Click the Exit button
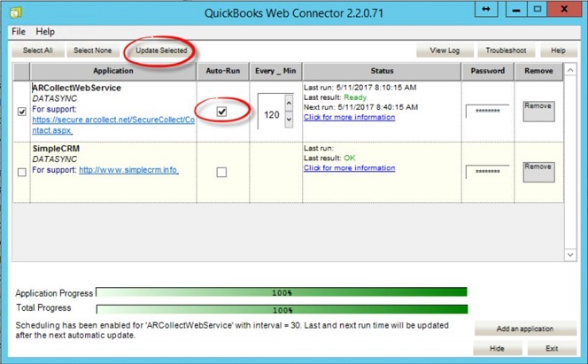 point(552,349)
